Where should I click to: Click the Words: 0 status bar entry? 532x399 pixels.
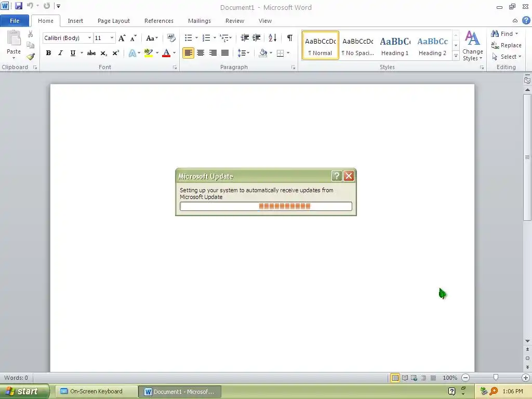(16, 378)
